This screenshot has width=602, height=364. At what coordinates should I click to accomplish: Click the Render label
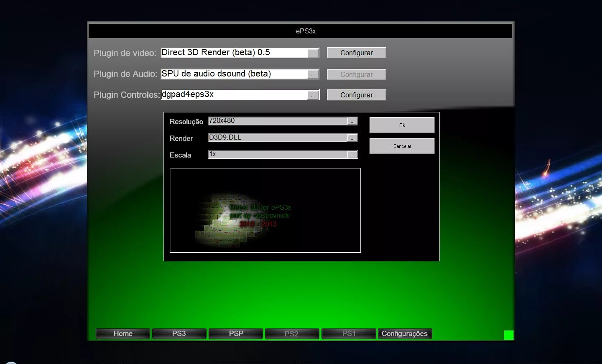click(181, 138)
